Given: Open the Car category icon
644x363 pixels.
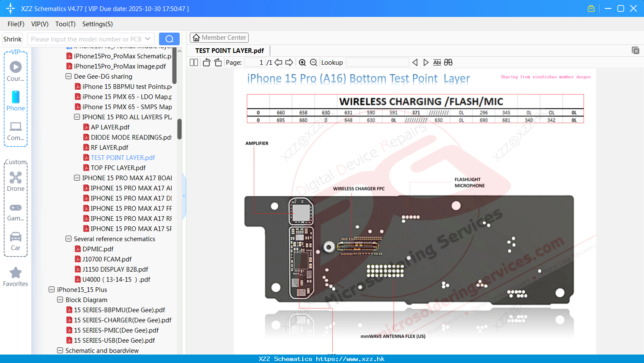Looking at the screenshot, I should [16, 237].
